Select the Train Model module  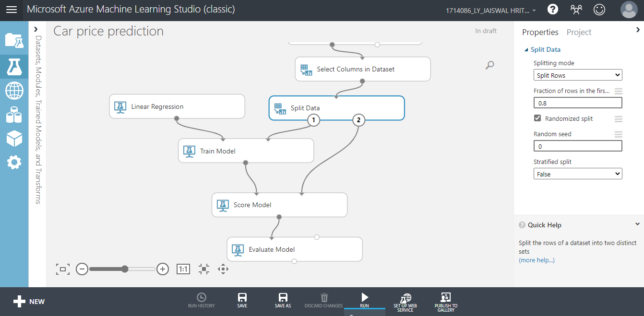246,151
